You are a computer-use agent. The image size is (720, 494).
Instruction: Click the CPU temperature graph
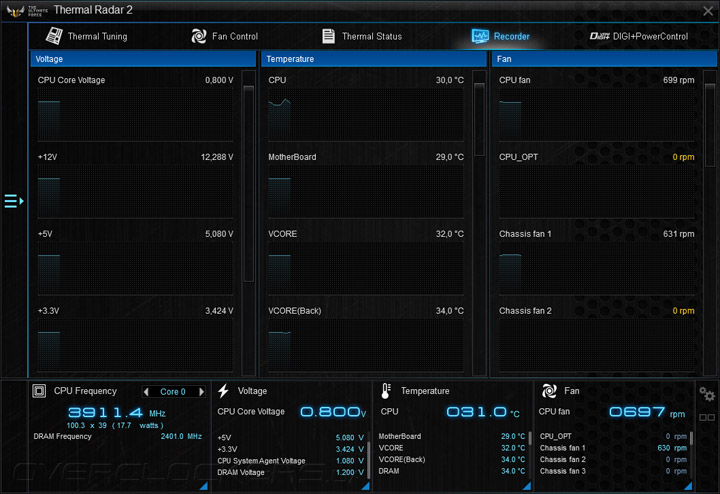[366, 115]
